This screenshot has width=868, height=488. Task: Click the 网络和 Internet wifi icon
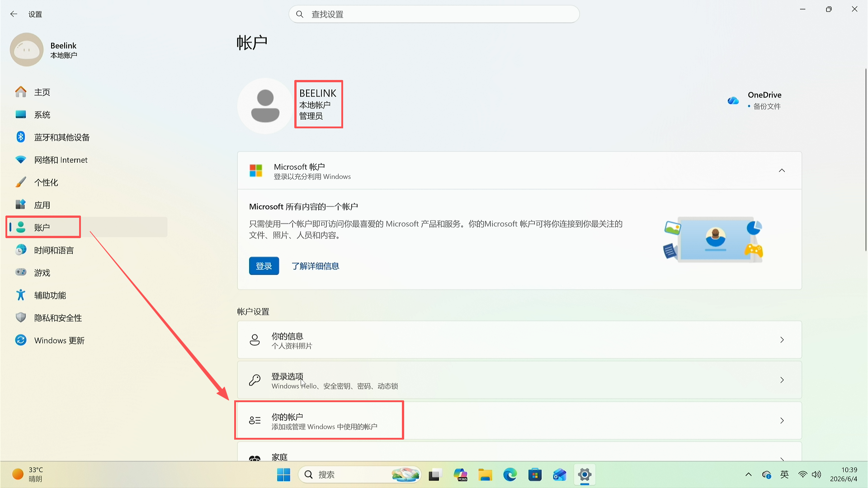tap(21, 160)
